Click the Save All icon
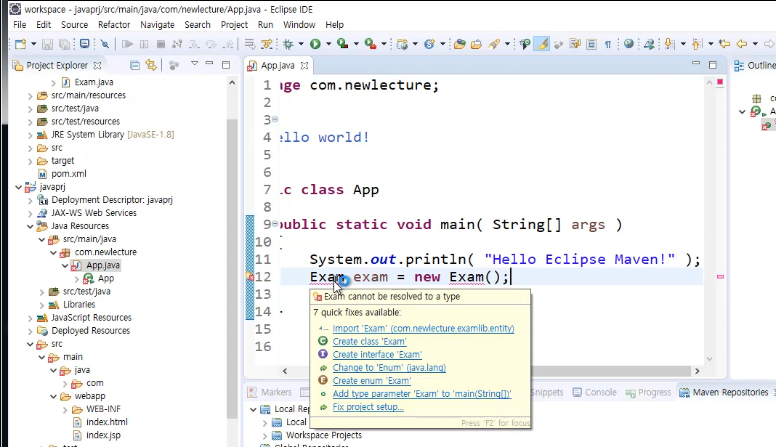This screenshot has height=447, width=776. point(64,44)
